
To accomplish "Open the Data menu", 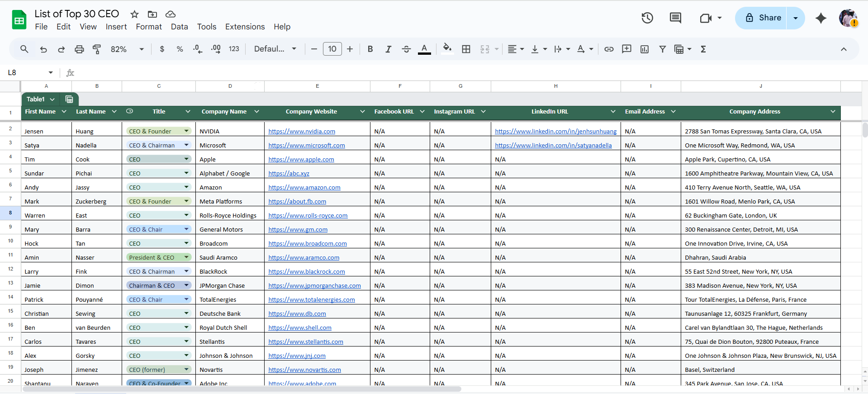I will coord(179,27).
